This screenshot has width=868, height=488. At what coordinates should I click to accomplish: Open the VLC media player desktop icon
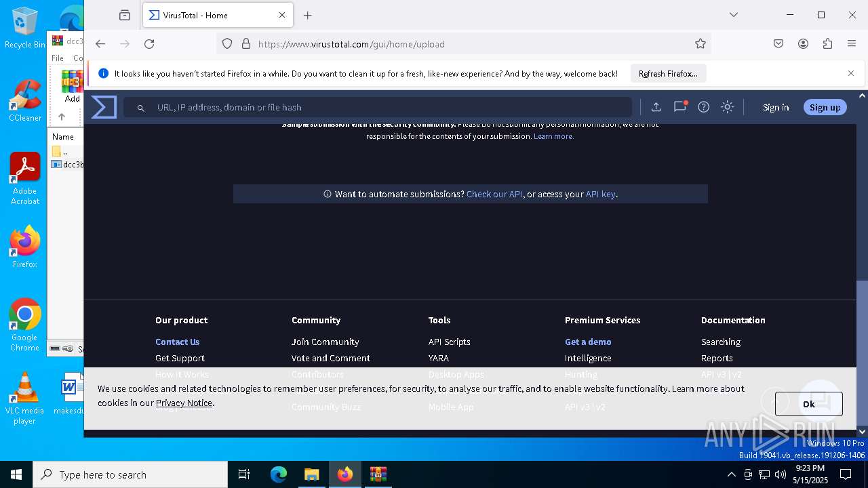(24, 399)
